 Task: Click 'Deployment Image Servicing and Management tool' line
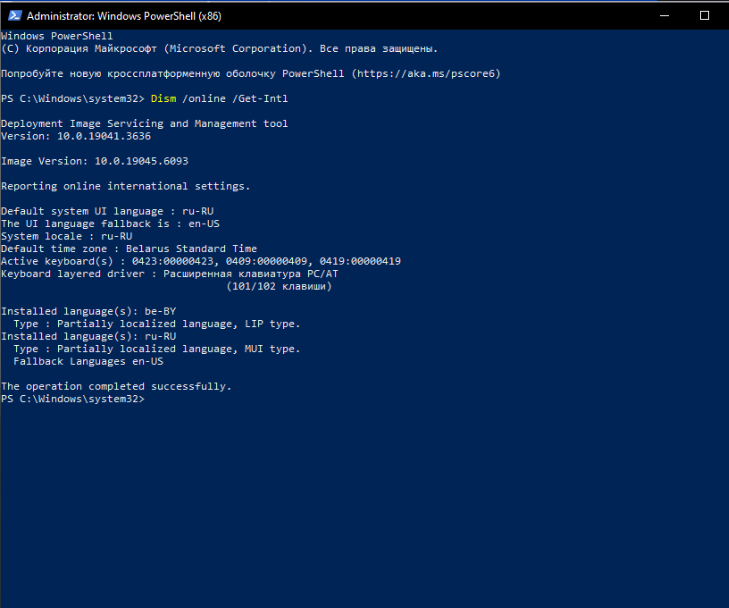145,124
